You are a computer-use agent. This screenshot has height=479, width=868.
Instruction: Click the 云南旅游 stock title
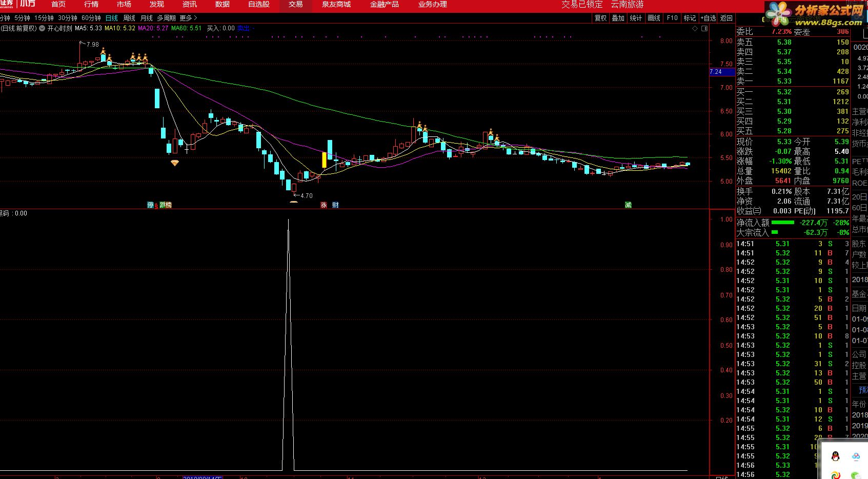(x=627, y=5)
